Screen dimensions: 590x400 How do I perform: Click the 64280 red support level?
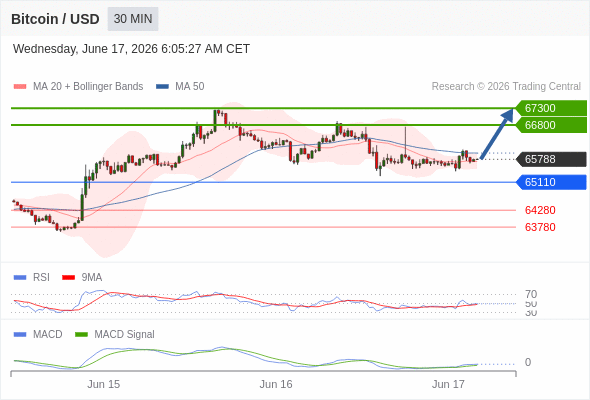(x=540, y=210)
